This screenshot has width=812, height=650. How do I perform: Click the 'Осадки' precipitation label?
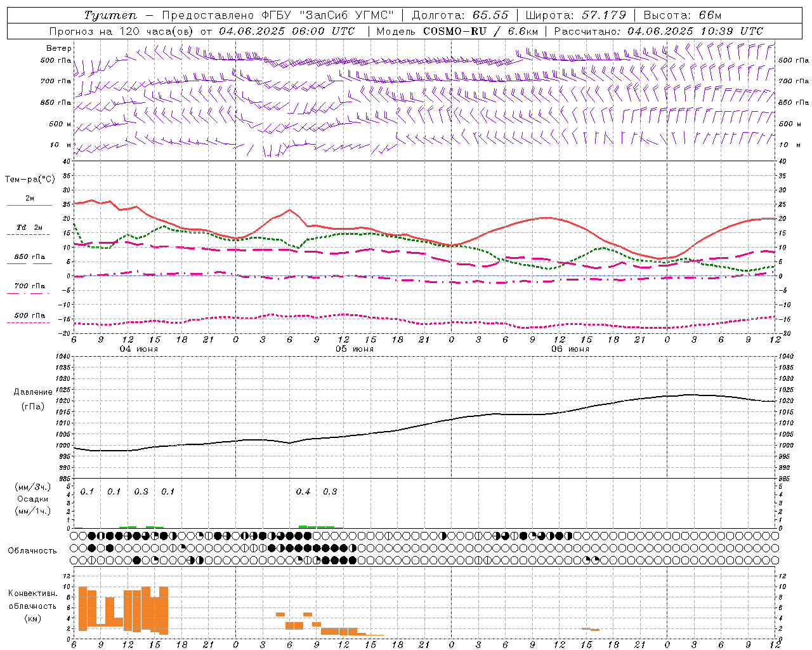click(33, 499)
